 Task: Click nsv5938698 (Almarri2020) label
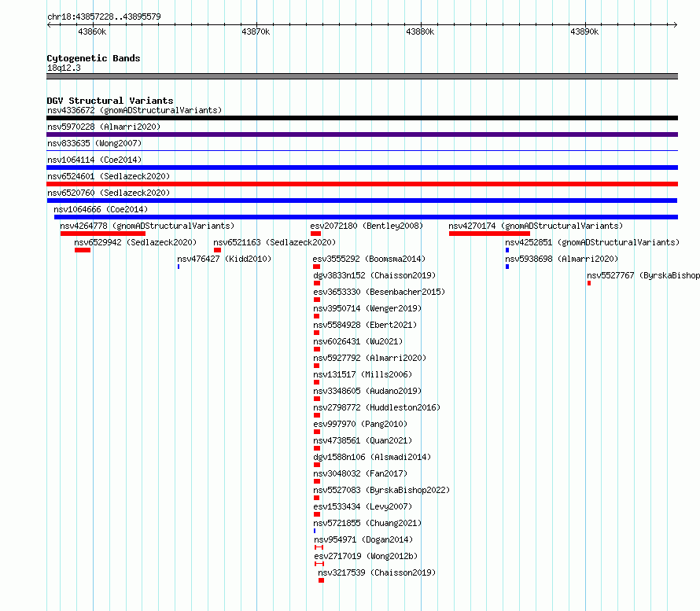(x=562, y=259)
